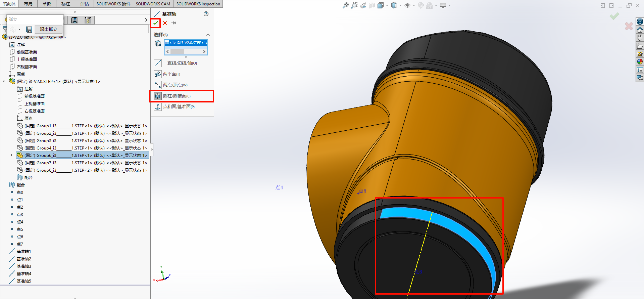Click the Zoom to Area icon
The width and height of the screenshot is (644, 299).
click(x=354, y=5)
